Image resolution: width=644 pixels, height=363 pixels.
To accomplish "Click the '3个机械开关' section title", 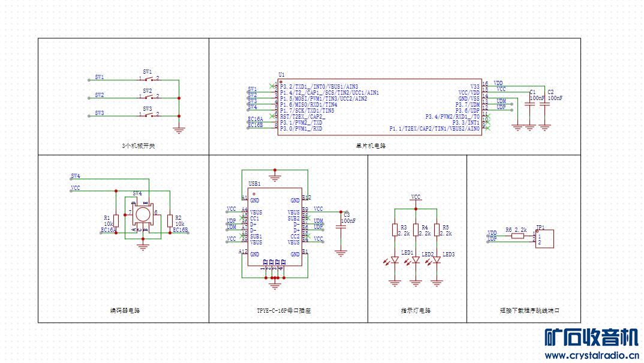I will point(139,146).
